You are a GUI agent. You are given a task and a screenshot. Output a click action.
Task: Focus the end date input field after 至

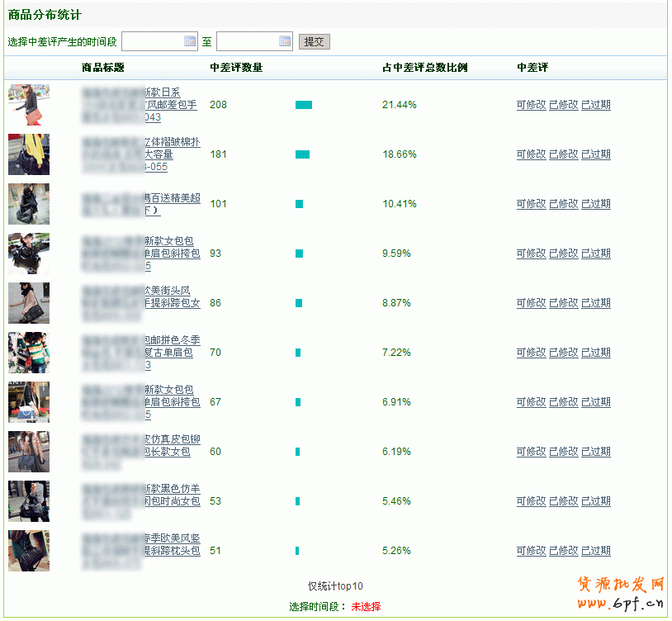[x=247, y=40]
